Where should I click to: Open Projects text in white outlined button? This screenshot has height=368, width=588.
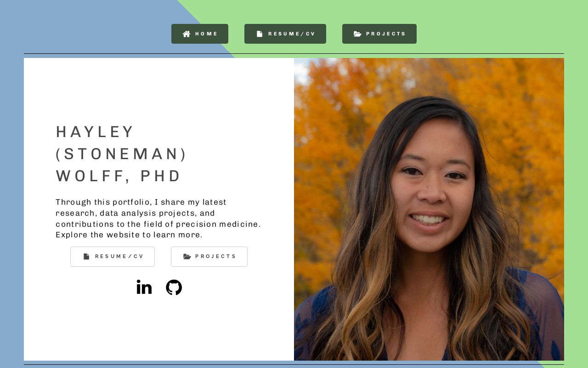click(x=215, y=257)
